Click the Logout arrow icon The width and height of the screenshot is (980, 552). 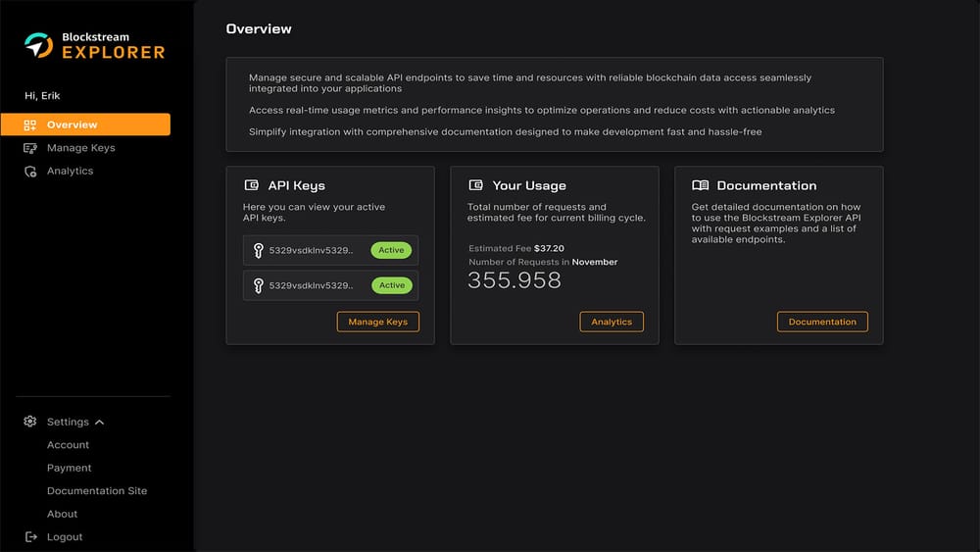click(30, 537)
